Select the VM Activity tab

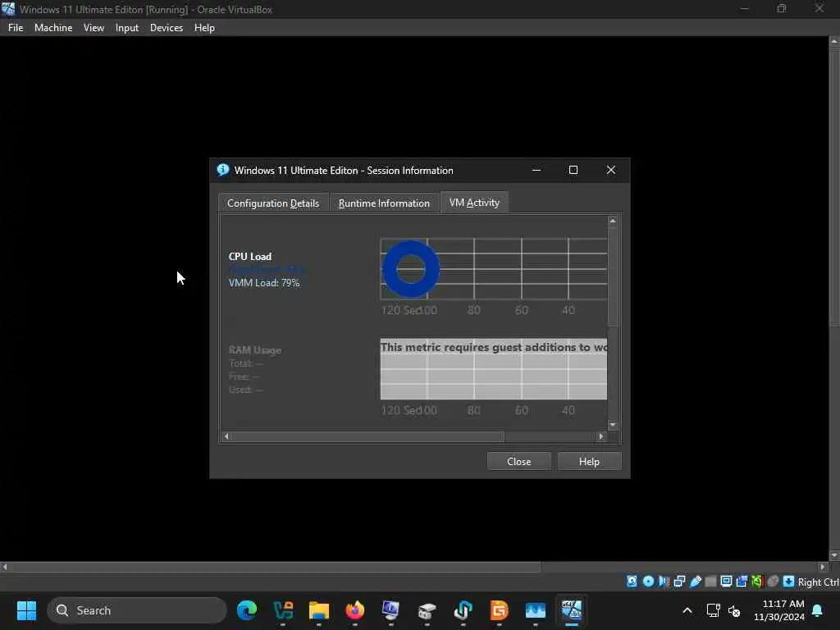[474, 203]
